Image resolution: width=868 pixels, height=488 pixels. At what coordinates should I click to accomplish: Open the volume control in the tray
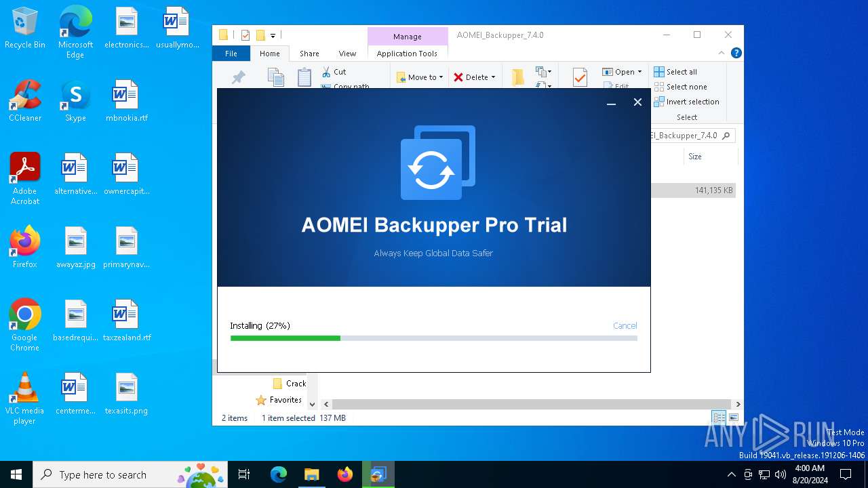pyautogui.click(x=780, y=474)
